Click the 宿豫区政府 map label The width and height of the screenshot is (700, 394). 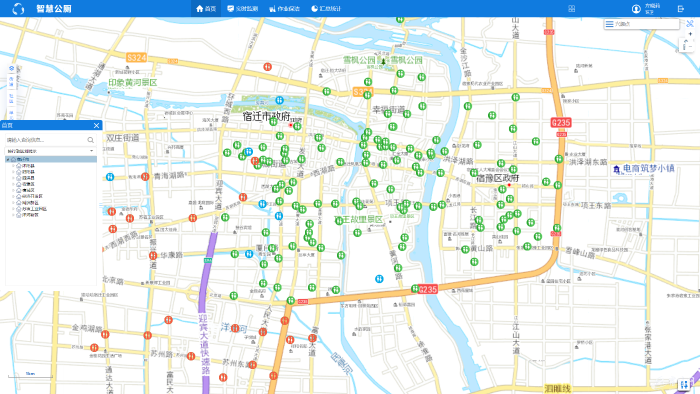click(497, 178)
